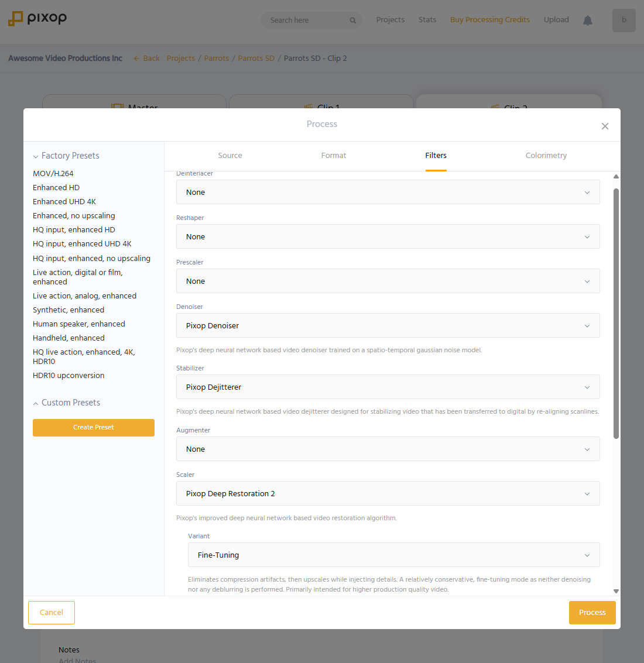The width and height of the screenshot is (644, 663).
Task: Select Live action, analog, enhanced preset
Action: point(85,296)
